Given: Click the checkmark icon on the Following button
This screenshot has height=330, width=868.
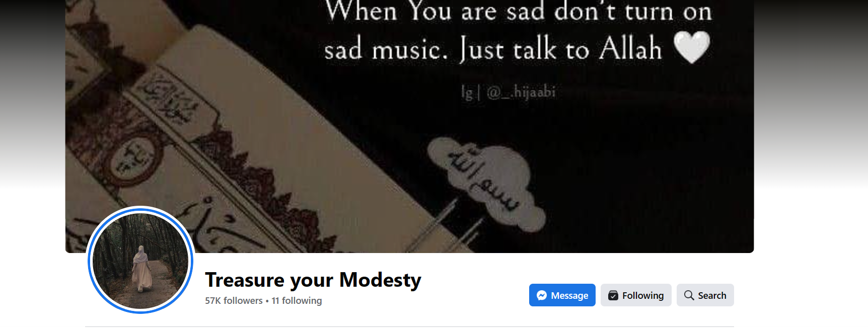Looking at the screenshot, I should coord(613,295).
